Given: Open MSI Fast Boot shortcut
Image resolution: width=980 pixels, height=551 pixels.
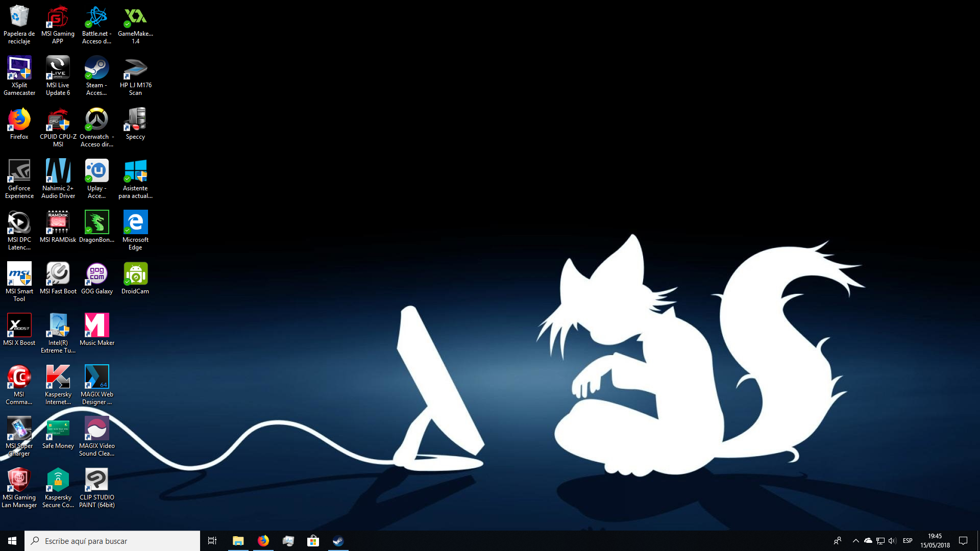Looking at the screenshot, I should pyautogui.click(x=58, y=279).
